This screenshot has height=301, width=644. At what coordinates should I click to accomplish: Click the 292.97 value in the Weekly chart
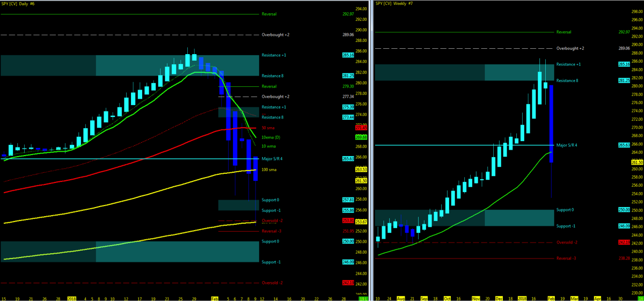click(625, 32)
